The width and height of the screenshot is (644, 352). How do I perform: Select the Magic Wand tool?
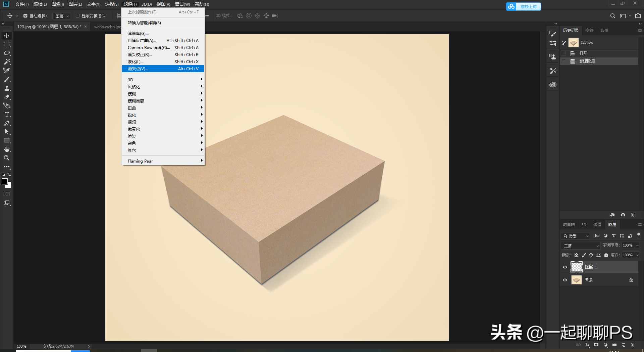point(7,62)
